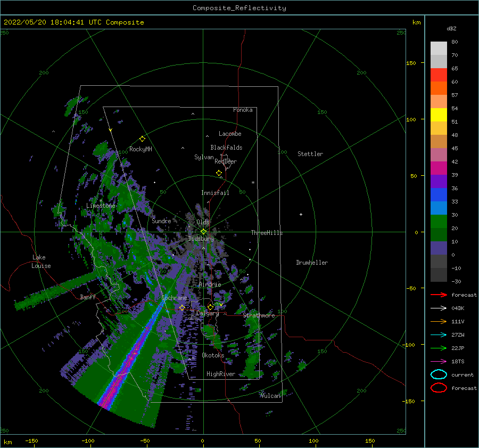Click the Ponoka city label
Image resolution: width=479 pixels, height=448 pixels.
pyautogui.click(x=243, y=110)
